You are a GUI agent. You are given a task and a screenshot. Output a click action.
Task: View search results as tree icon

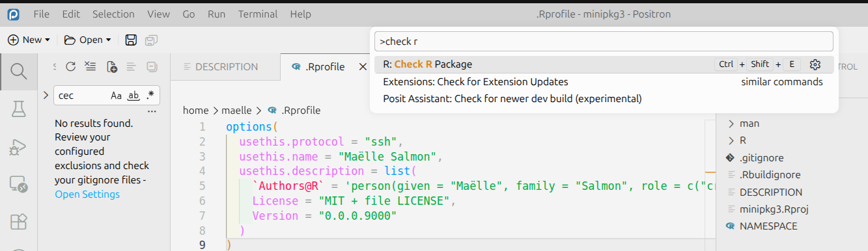(x=131, y=66)
